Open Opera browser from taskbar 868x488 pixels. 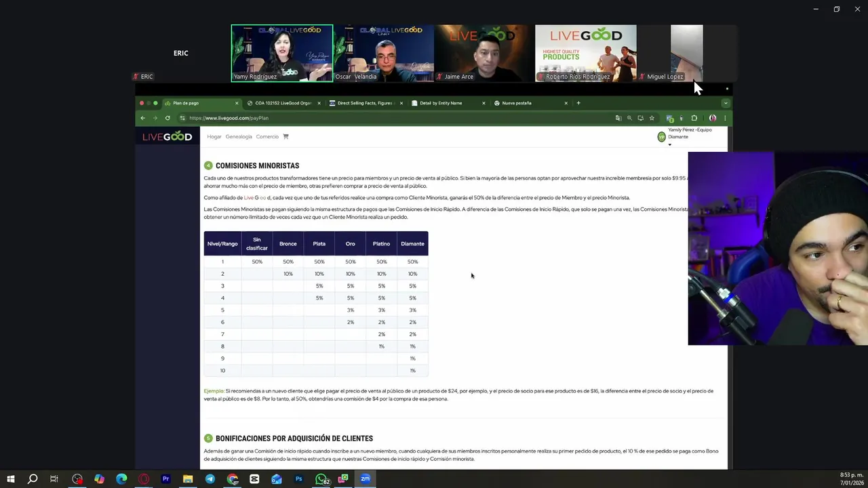(x=144, y=479)
